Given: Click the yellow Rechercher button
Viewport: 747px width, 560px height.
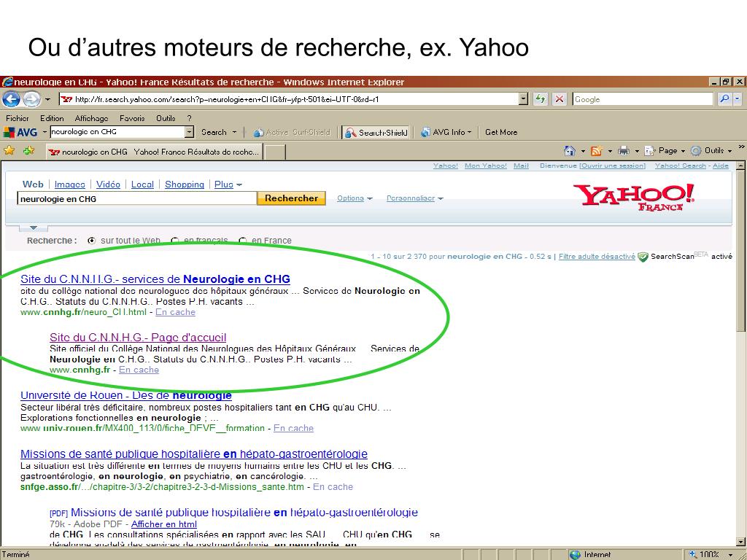Looking at the screenshot, I should (291, 198).
